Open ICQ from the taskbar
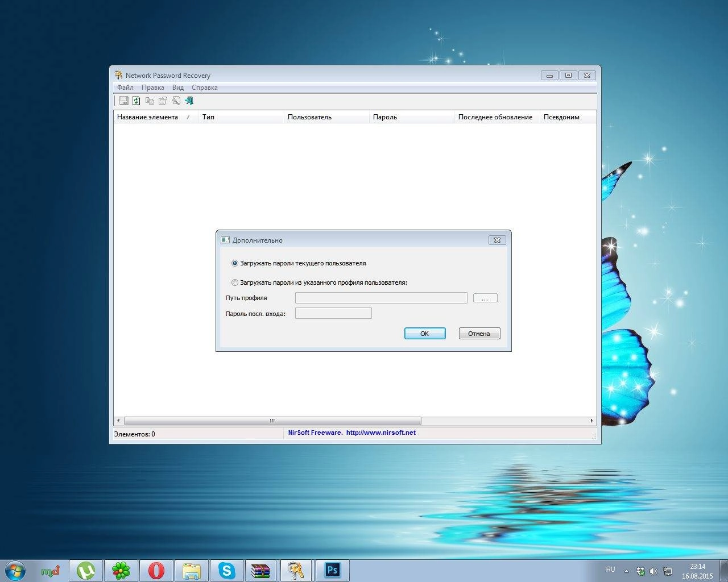Viewport: 728px width, 582px height. coord(121,571)
